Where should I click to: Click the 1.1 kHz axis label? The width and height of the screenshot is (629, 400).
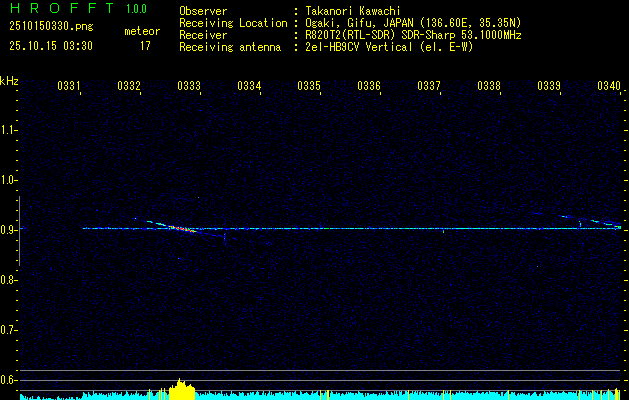tap(7, 130)
